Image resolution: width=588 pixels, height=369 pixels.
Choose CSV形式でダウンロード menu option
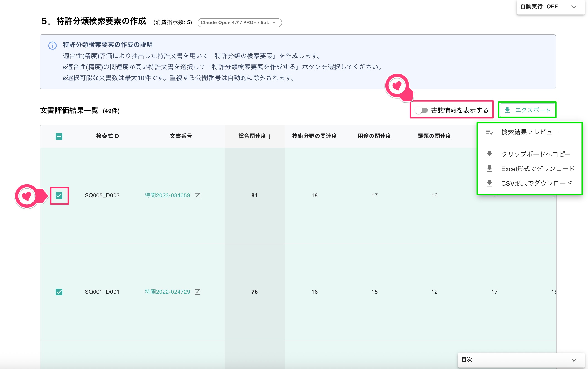click(529, 183)
